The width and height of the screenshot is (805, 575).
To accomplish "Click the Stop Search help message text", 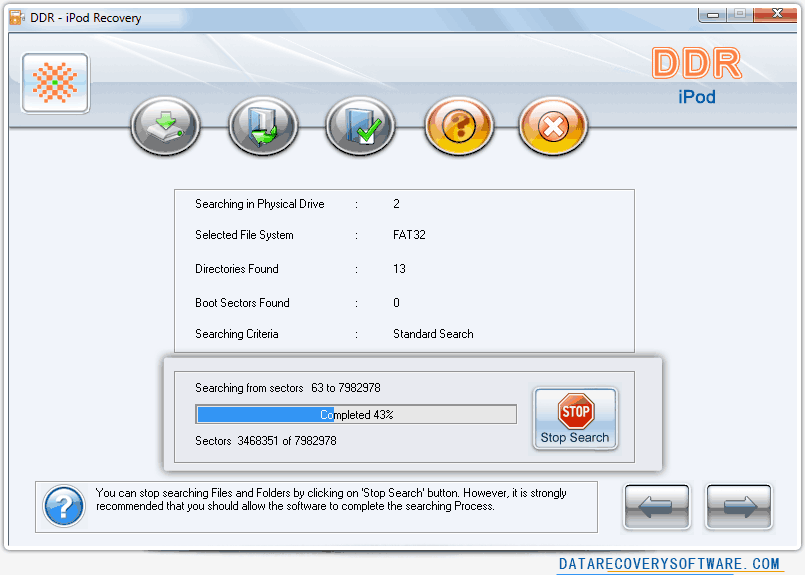I will [331, 500].
